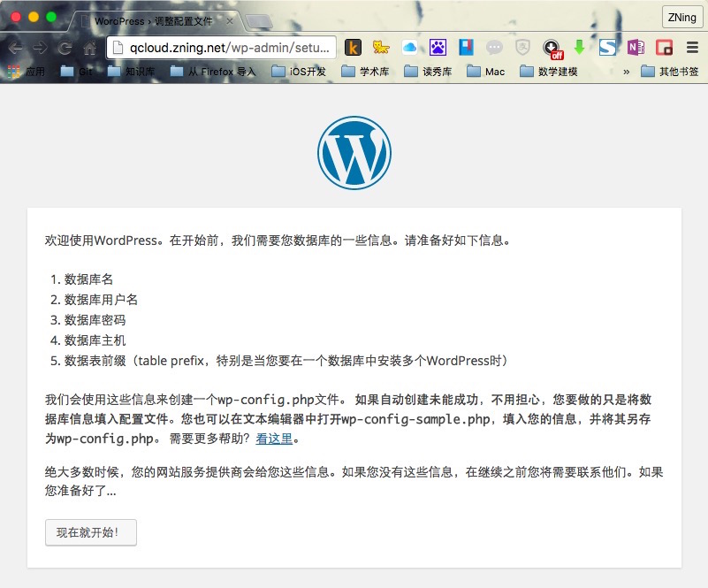Image resolution: width=708 pixels, height=588 pixels.
Task: Click the blue-red bookmark extension icon
Action: coord(466,47)
